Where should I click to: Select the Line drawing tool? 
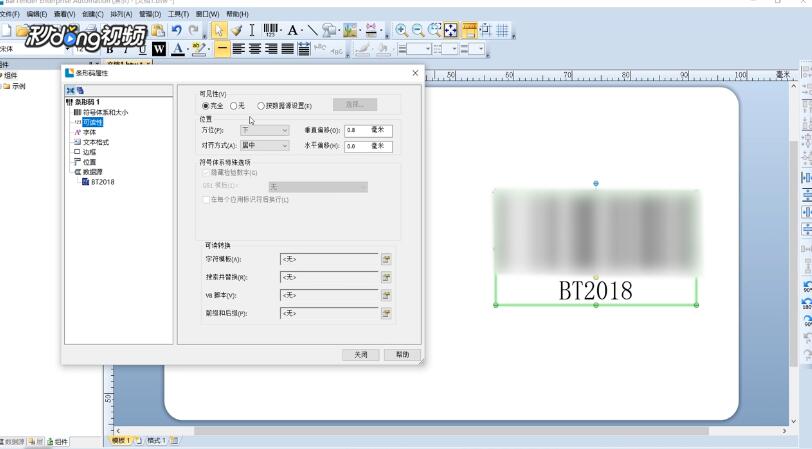pyautogui.click(x=312, y=30)
